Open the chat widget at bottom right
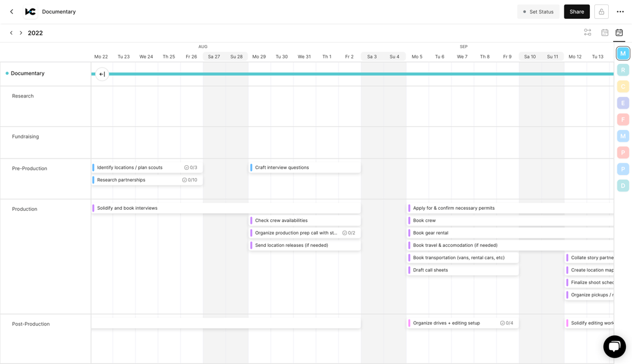The image size is (632, 364). 614,346
